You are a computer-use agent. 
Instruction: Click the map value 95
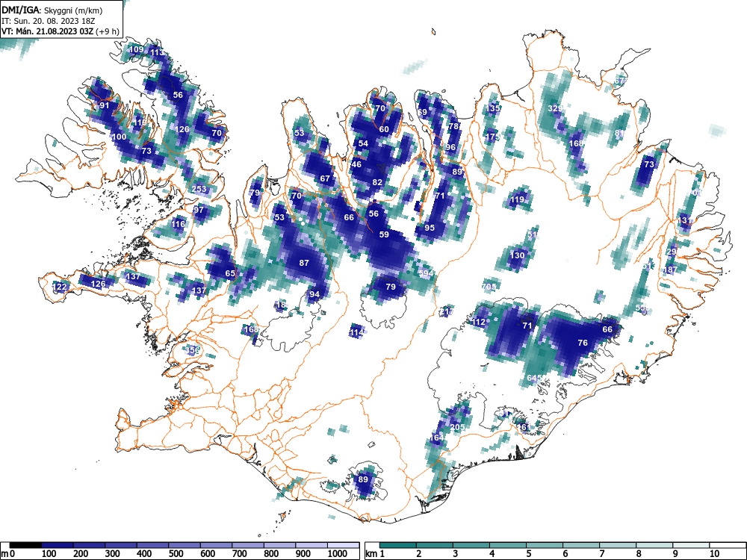coord(430,228)
